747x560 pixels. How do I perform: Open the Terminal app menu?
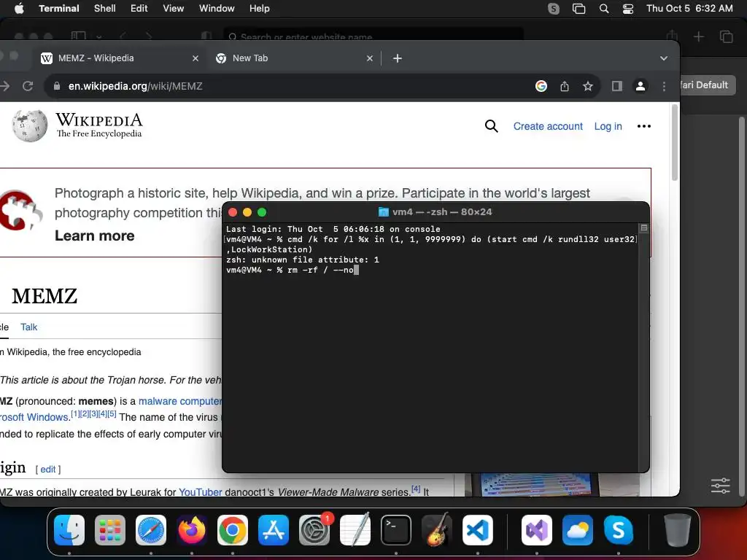tap(59, 9)
